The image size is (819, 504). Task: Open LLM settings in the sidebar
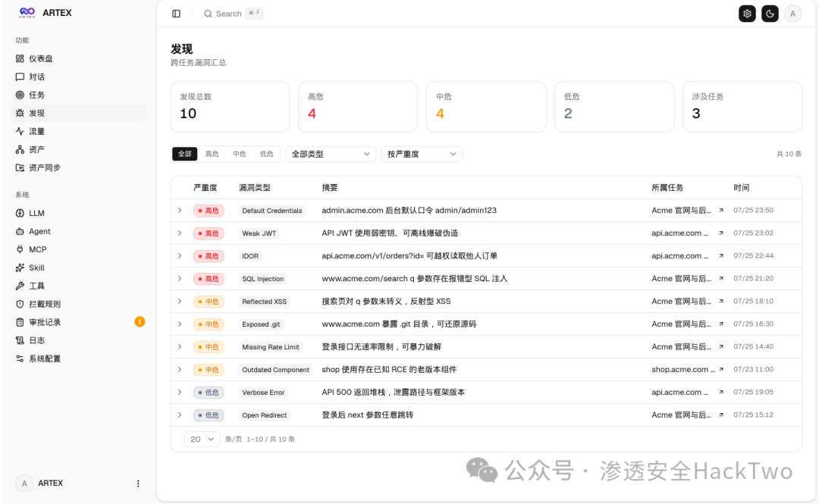point(79,213)
